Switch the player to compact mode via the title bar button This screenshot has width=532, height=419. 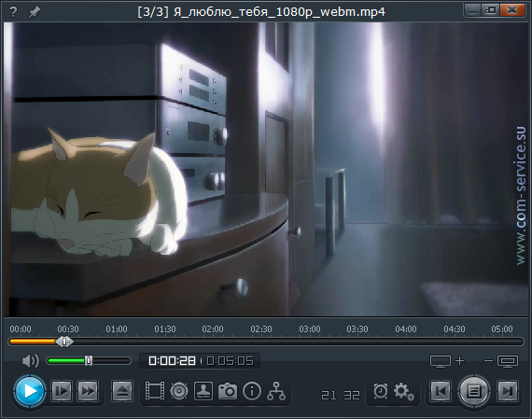click(491, 10)
